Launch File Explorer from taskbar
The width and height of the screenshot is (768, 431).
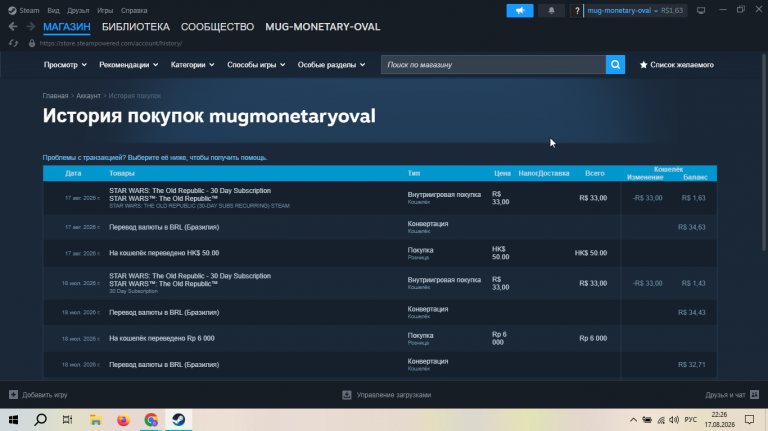(96, 420)
